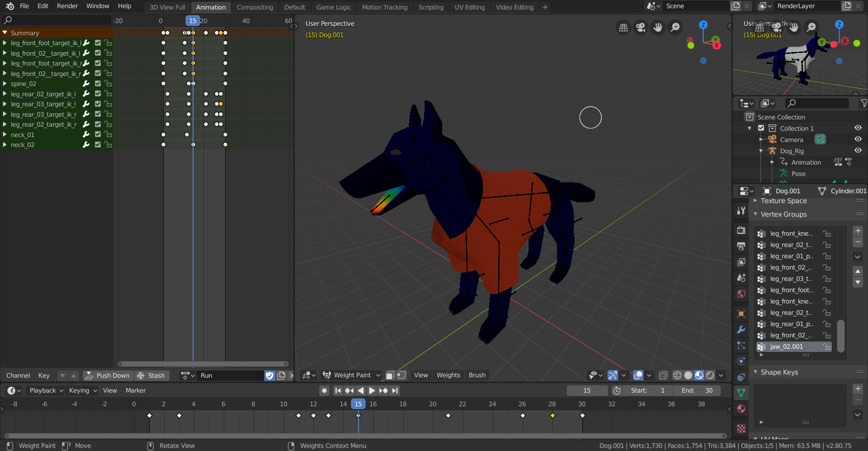The height and width of the screenshot is (451, 868).
Task: Click the Stash button
Action: (x=151, y=375)
